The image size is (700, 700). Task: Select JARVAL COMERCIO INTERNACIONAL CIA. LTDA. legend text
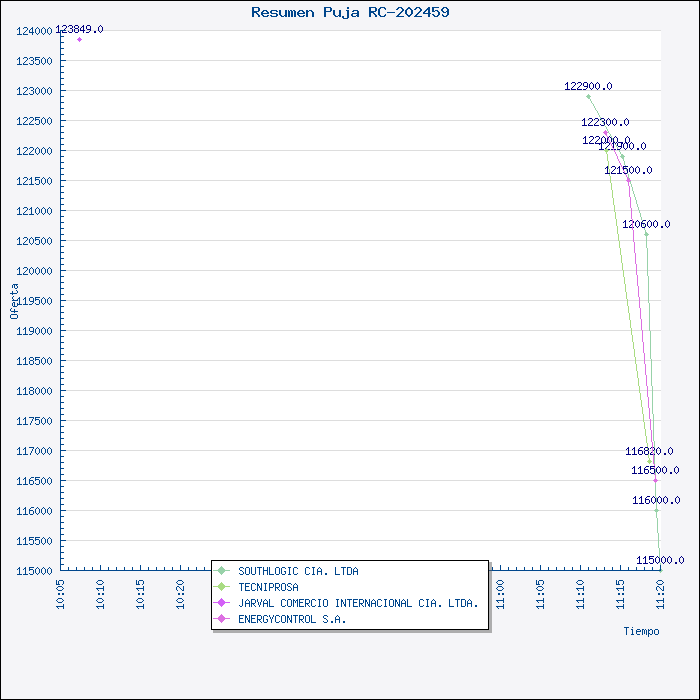click(x=358, y=603)
